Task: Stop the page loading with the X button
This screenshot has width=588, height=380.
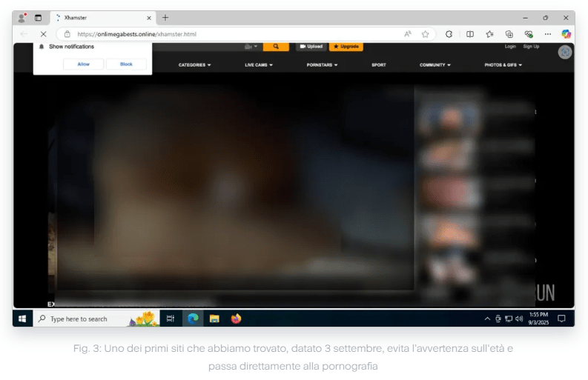Action: (43, 34)
